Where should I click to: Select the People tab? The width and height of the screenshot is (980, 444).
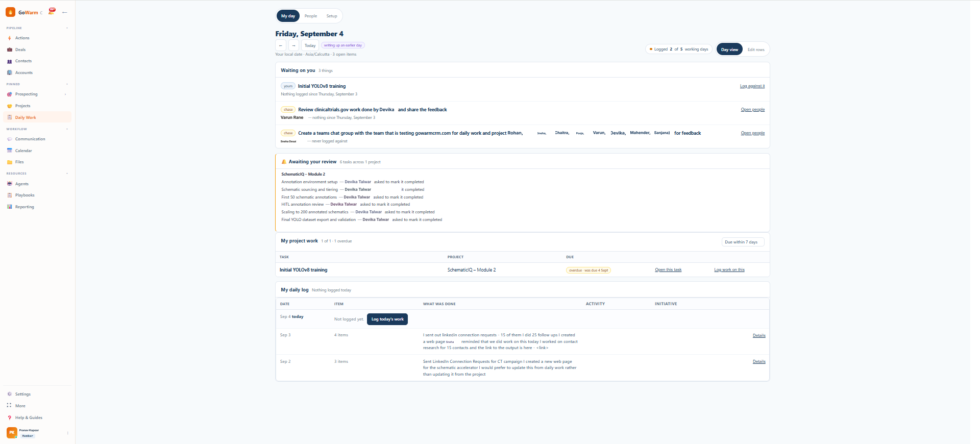pos(311,16)
